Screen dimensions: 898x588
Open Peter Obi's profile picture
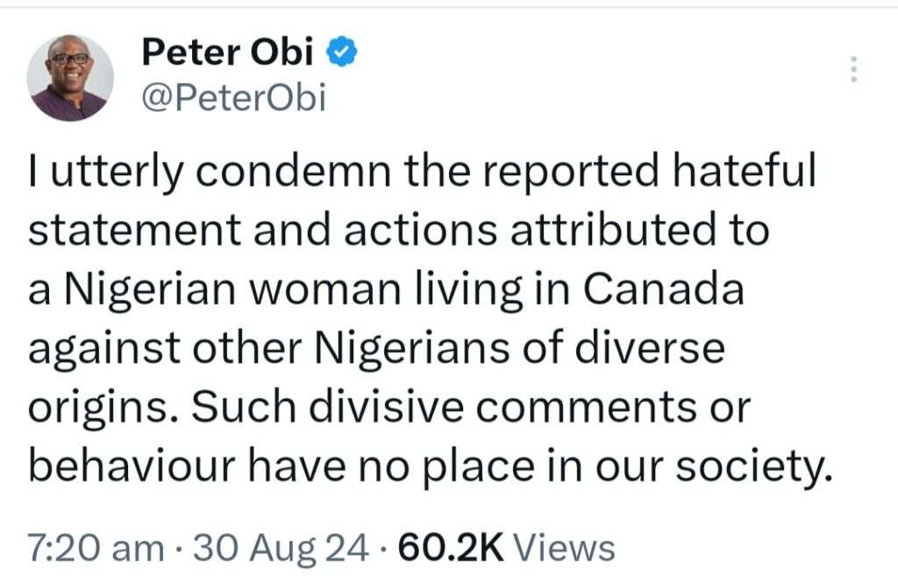70,78
